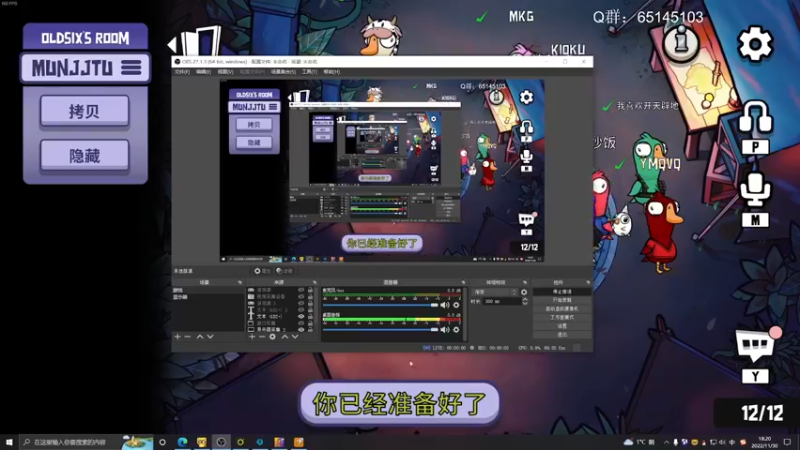Click the round info icon
Viewport: 800px width, 450px height.
click(681, 42)
